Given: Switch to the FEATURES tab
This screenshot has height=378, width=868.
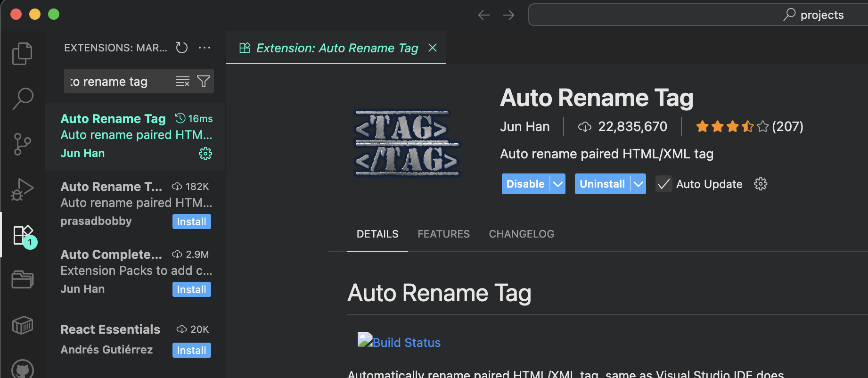Looking at the screenshot, I should pos(443,234).
